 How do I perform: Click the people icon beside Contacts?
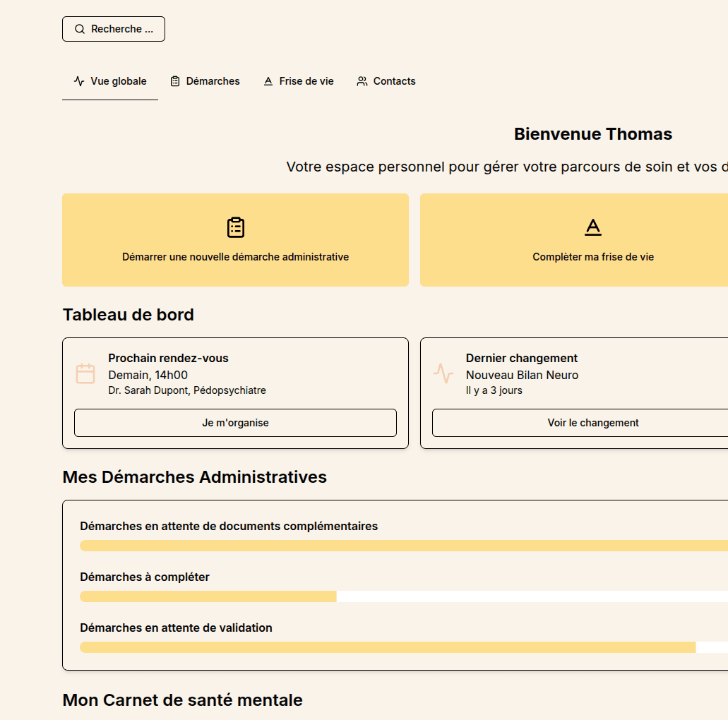362,81
